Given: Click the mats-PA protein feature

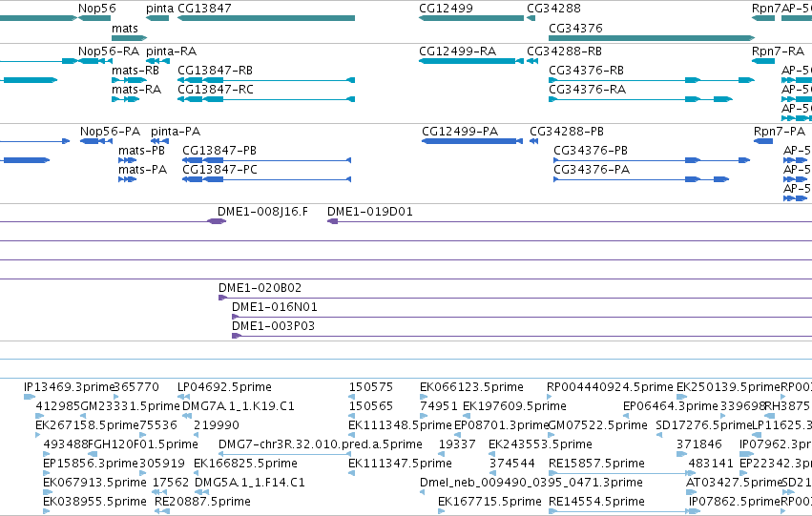Looking at the screenshot, I should (128, 179).
